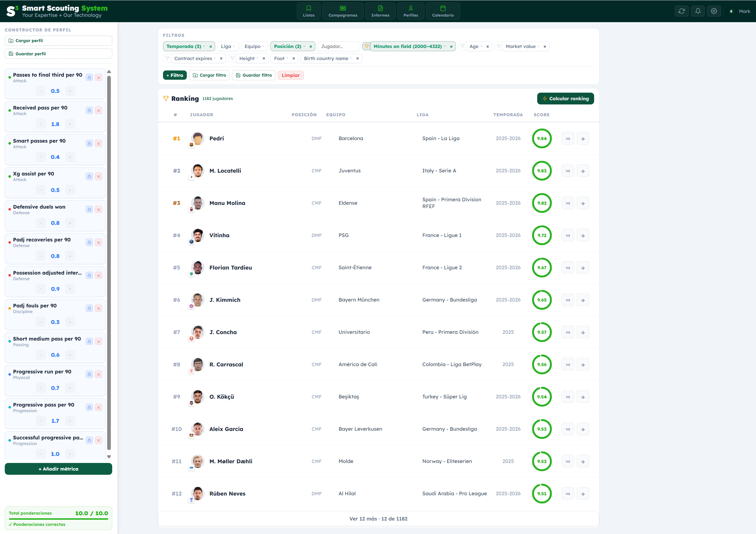Open the notifications bell
The image size is (756, 534).
[698, 11]
